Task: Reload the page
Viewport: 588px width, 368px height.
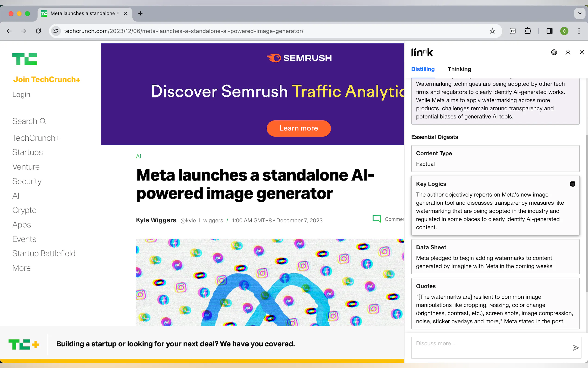Action: pos(38,31)
